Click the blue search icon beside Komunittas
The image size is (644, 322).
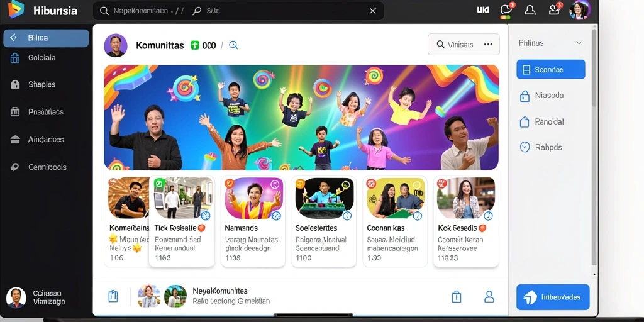click(233, 45)
